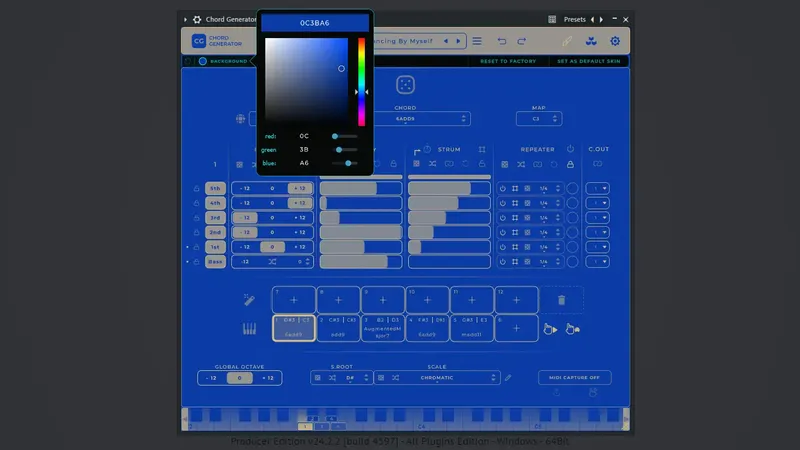Select chord pad 2 add9
This screenshot has width=800, height=450.
click(338, 328)
